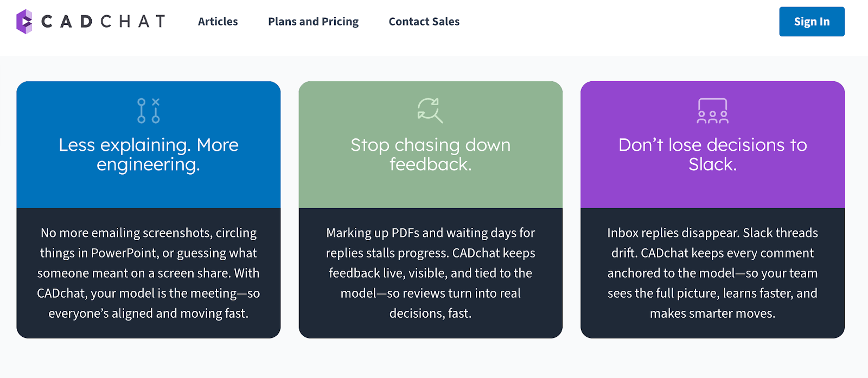Click the team meeting icon in purple card
Screen dimensions: 868x378
pos(712,111)
